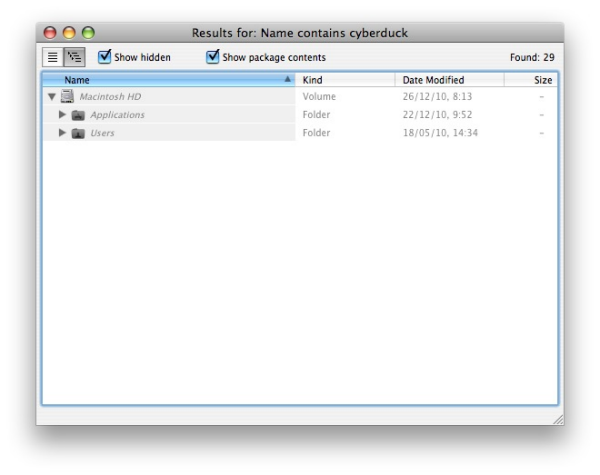Click the window title Results for cyberduck
The height and width of the screenshot is (475, 600).
click(300, 33)
